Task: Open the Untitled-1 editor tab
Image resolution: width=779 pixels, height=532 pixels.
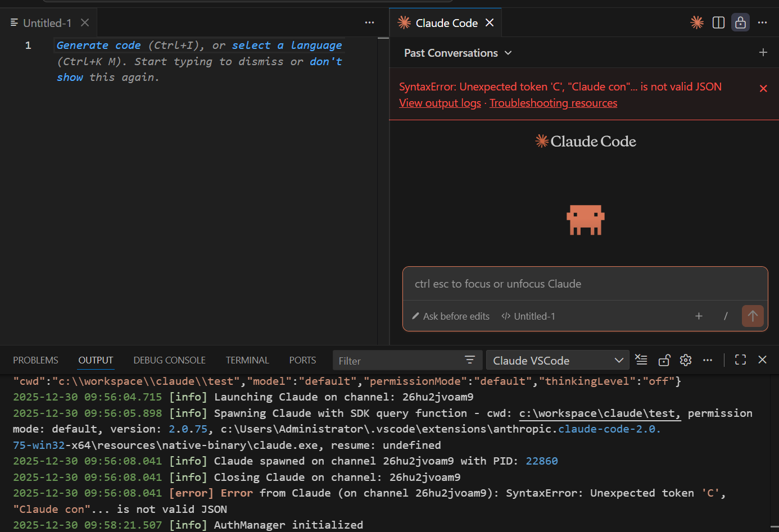Action: click(x=47, y=23)
